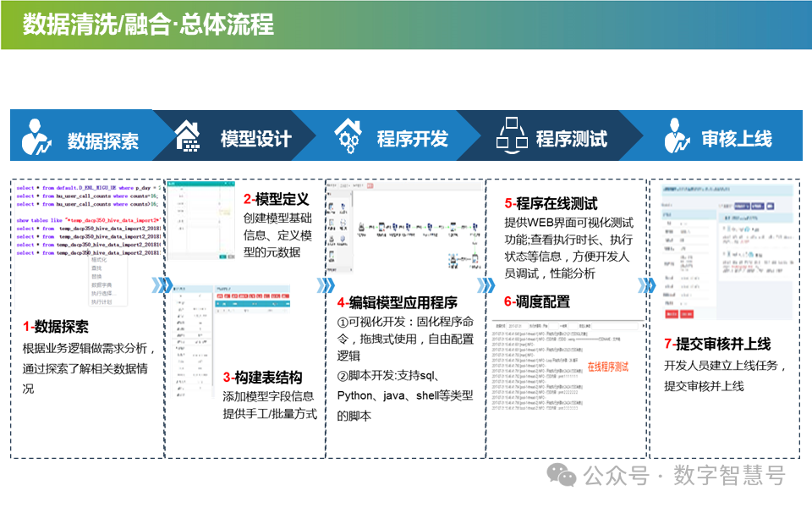Select 查找 in the context menu
The height and width of the screenshot is (508, 812).
[x=98, y=268]
